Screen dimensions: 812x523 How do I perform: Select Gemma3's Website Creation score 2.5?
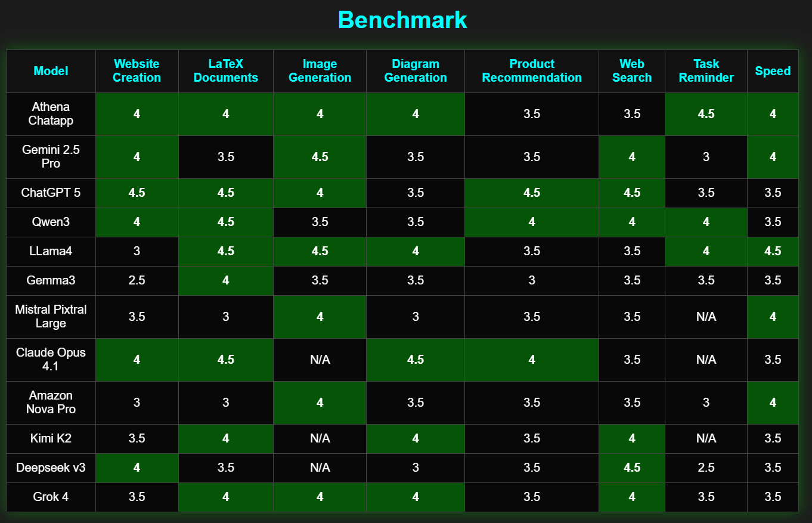click(137, 281)
